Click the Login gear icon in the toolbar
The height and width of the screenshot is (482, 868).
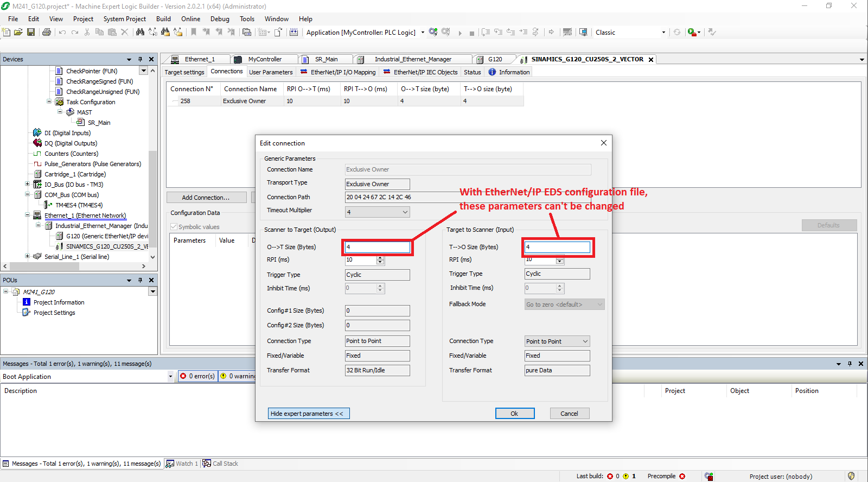[x=433, y=33]
